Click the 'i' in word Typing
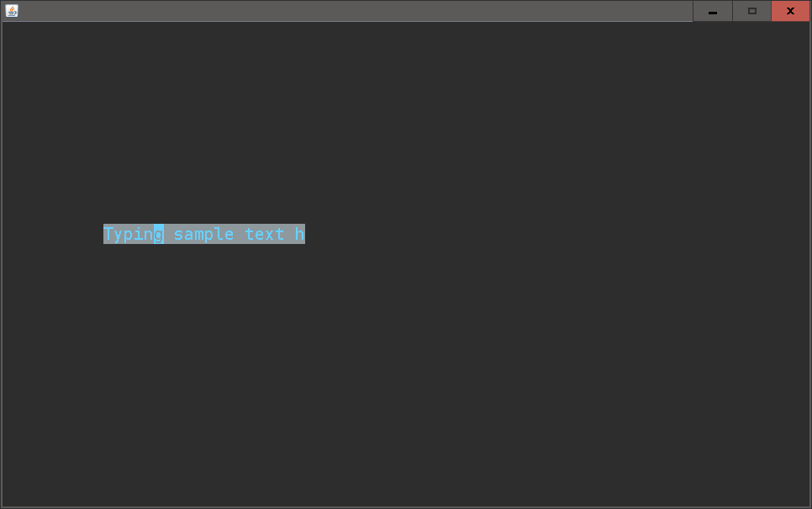This screenshot has height=509, width=812. click(x=139, y=234)
